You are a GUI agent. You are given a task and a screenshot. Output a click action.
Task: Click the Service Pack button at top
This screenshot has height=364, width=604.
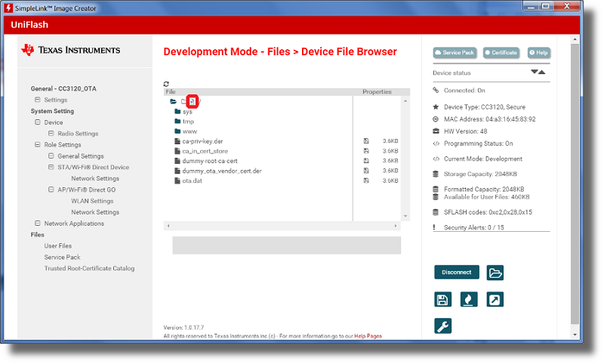coord(455,53)
